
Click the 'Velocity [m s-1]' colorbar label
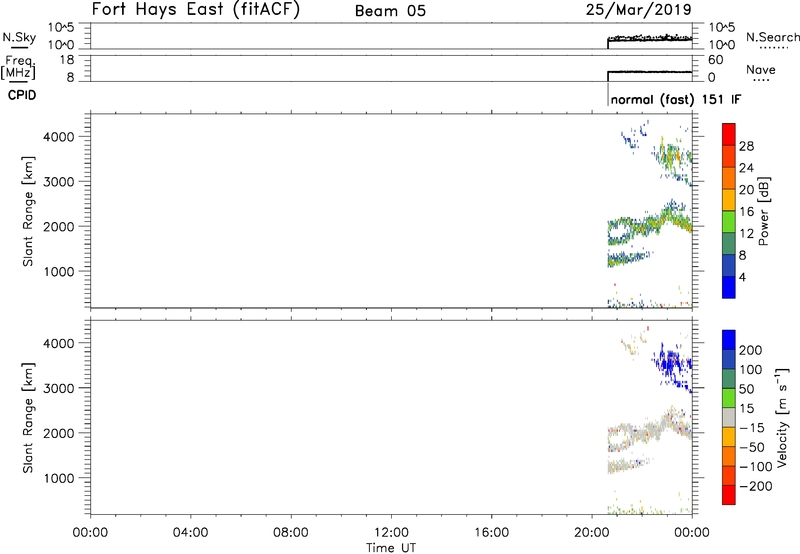pos(782,417)
